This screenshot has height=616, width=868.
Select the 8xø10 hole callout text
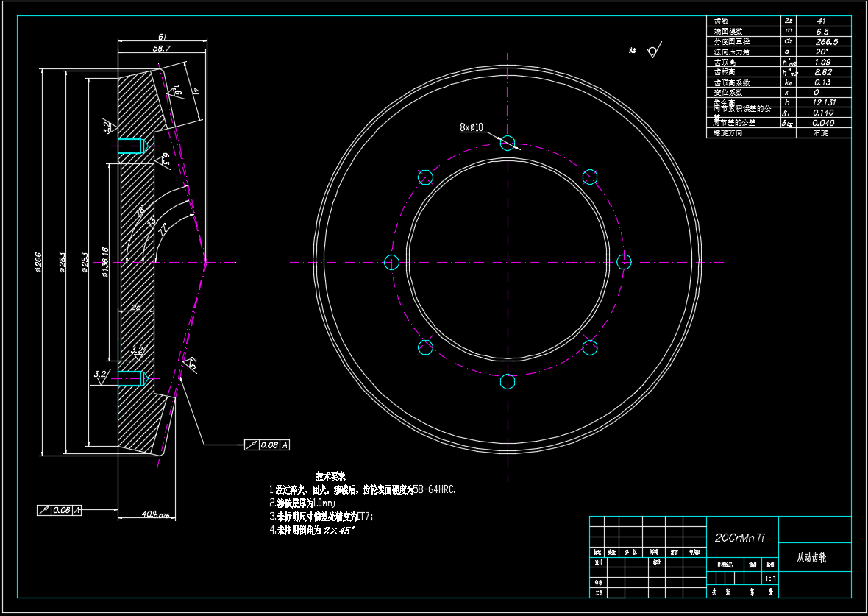[x=472, y=127]
